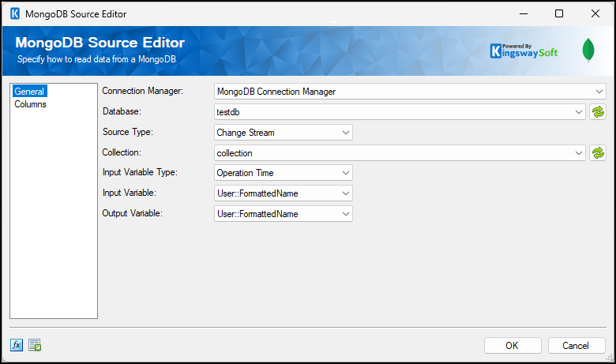Select the General page
The height and width of the screenshot is (364, 616).
point(29,92)
